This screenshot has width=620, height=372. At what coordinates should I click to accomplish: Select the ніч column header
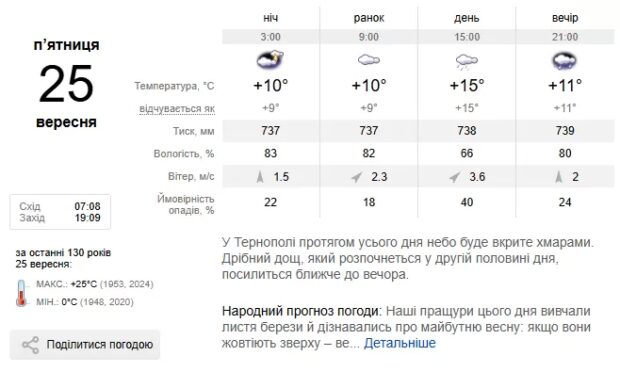270,18
